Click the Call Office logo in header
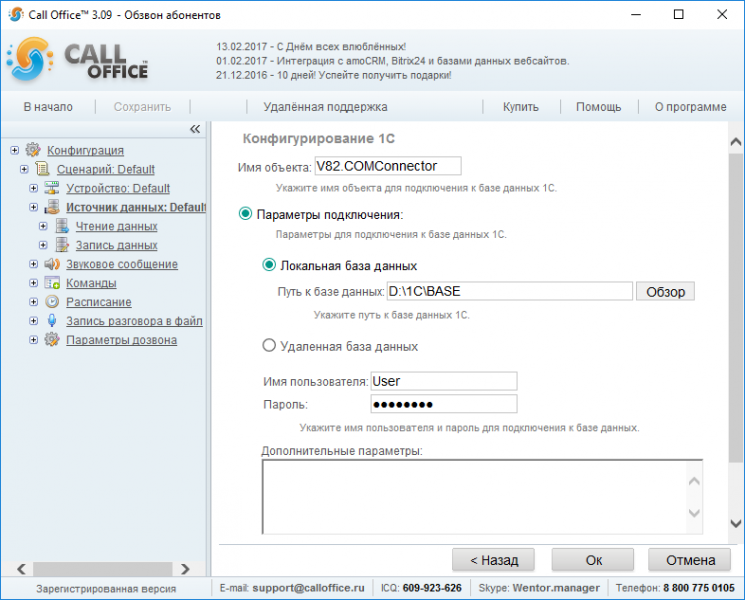Image resolution: width=745 pixels, height=600 pixels. [78, 60]
